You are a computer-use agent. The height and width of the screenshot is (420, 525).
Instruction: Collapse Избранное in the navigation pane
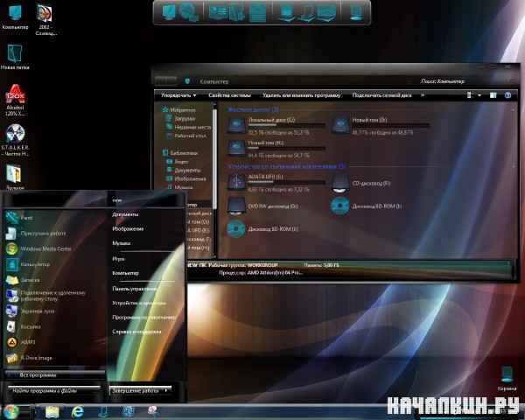[178, 110]
